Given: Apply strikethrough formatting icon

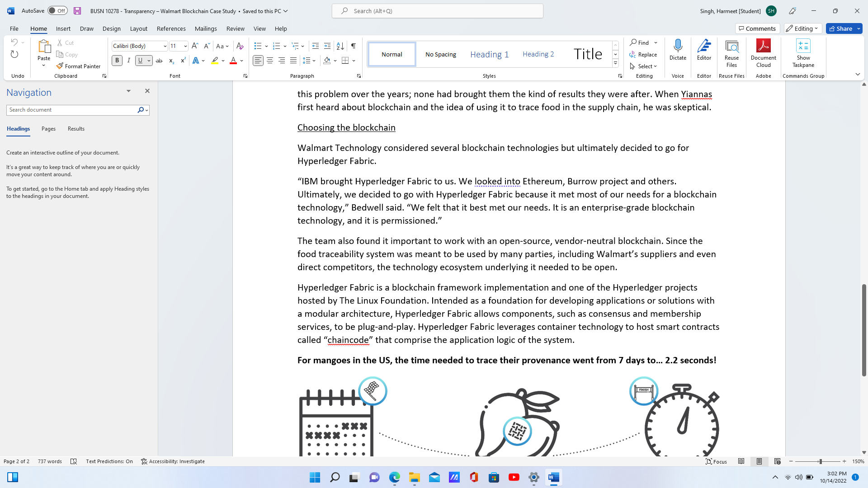Looking at the screenshot, I should coord(159,61).
